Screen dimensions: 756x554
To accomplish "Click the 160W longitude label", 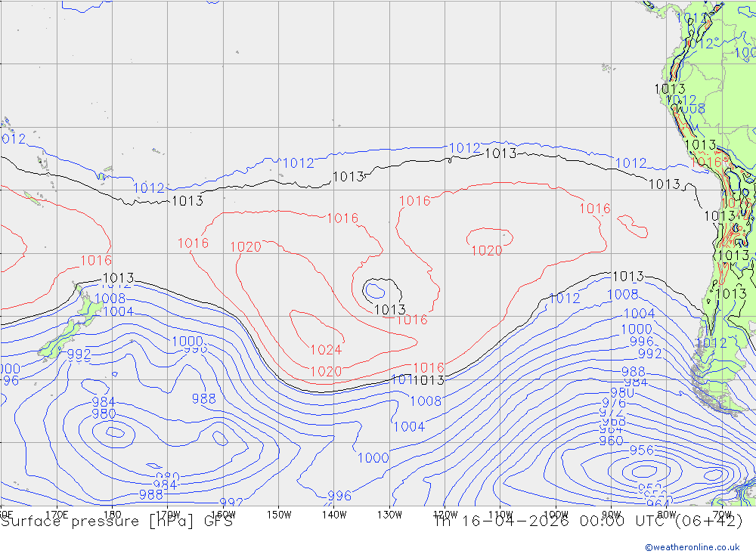I will tap(223, 515).
